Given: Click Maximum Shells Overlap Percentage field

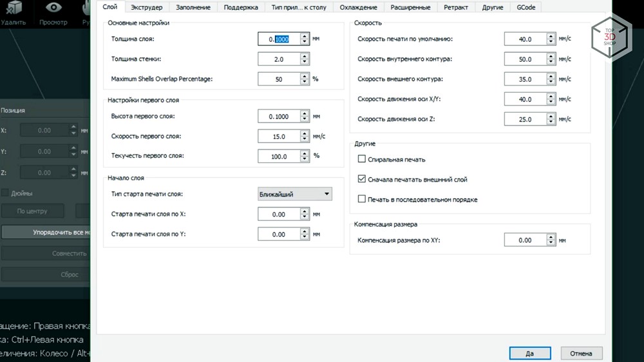Looking at the screenshot, I should tap(279, 79).
